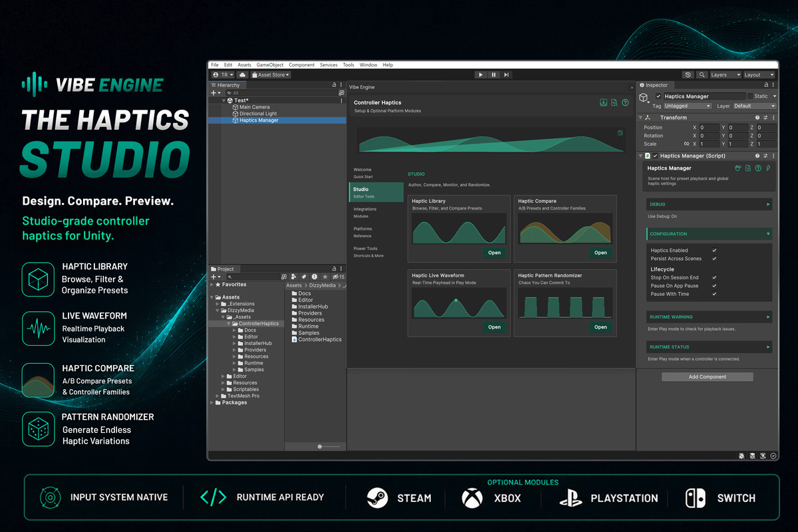This screenshot has width=798, height=532.
Task: Click the Haptics Manager help question icon
Action: pyautogui.click(x=758, y=168)
